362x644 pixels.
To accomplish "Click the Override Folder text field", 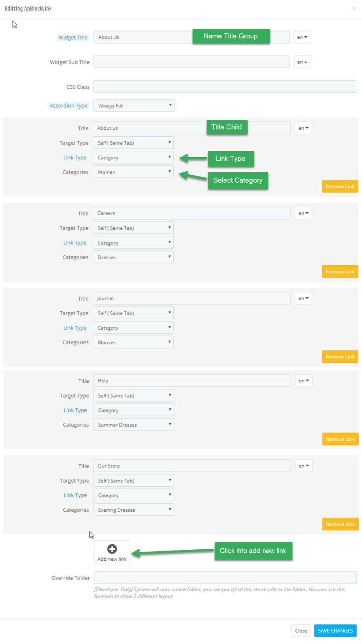I will (x=225, y=578).
